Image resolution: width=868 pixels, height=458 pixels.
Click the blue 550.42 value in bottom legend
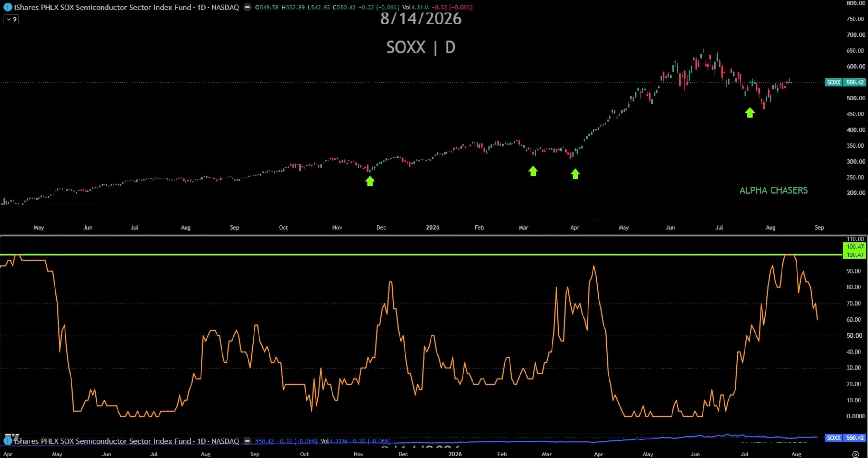tap(264, 441)
